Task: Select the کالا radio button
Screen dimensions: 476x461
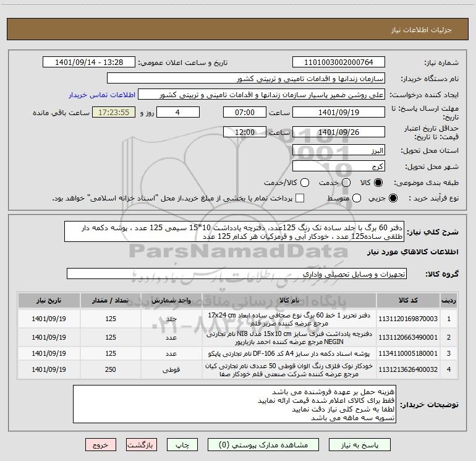Action: click(378, 183)
